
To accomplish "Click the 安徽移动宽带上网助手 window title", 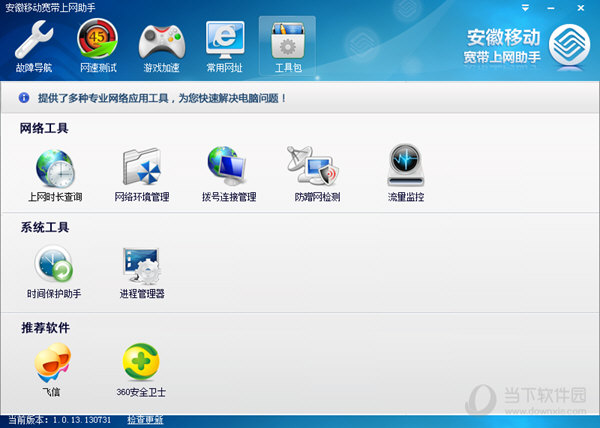I will pos(50,7).
